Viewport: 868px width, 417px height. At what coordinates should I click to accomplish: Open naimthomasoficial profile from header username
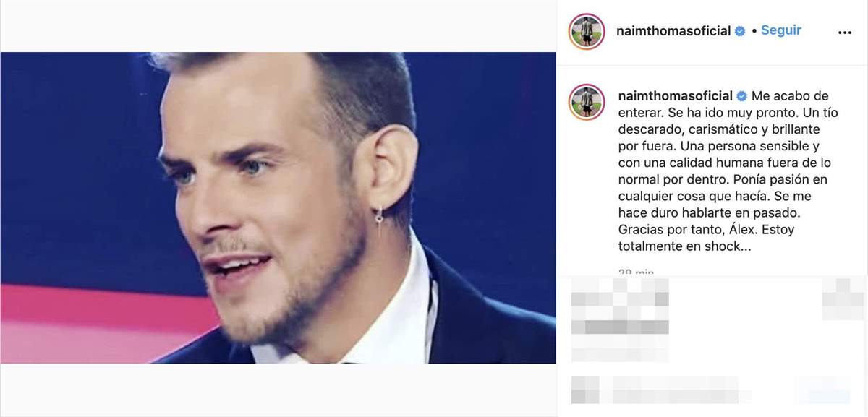[672, 31]
